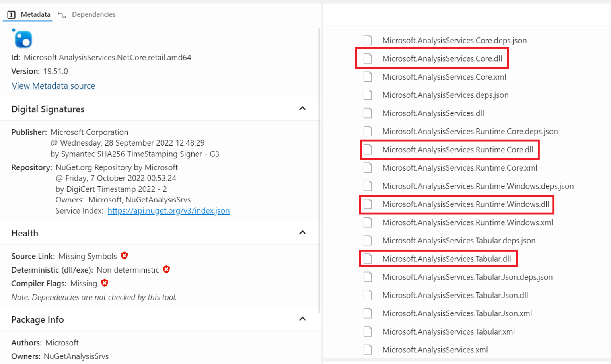Switch to the Dependencies tab
This screenshot has width=611, height=364.
(x=93, y=14)
